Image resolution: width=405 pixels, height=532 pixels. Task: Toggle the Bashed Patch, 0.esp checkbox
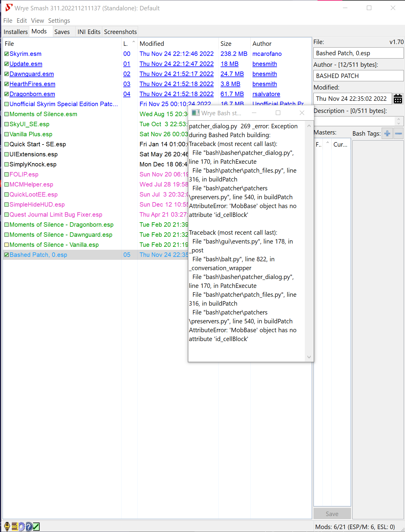(x=7, y=255)
